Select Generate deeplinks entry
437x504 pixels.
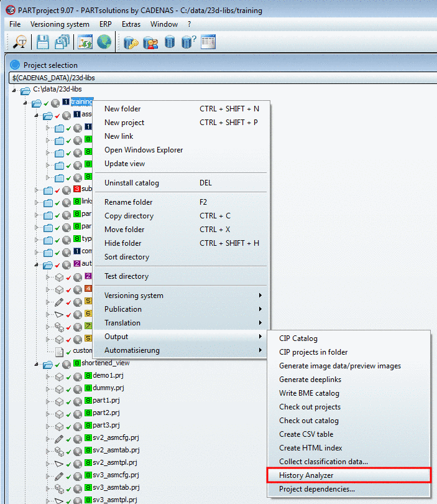tap(348, 380)
